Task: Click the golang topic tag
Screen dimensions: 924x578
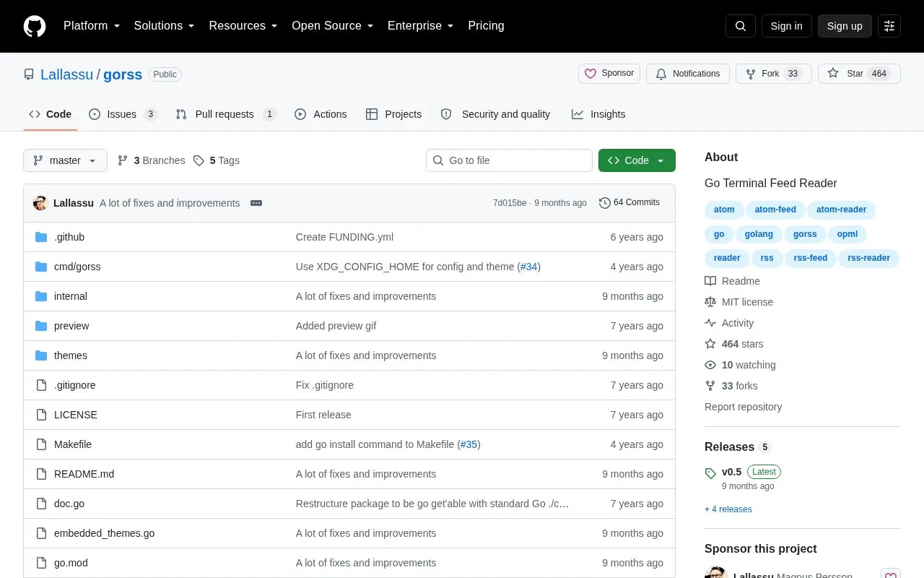Action: [759, 234]
